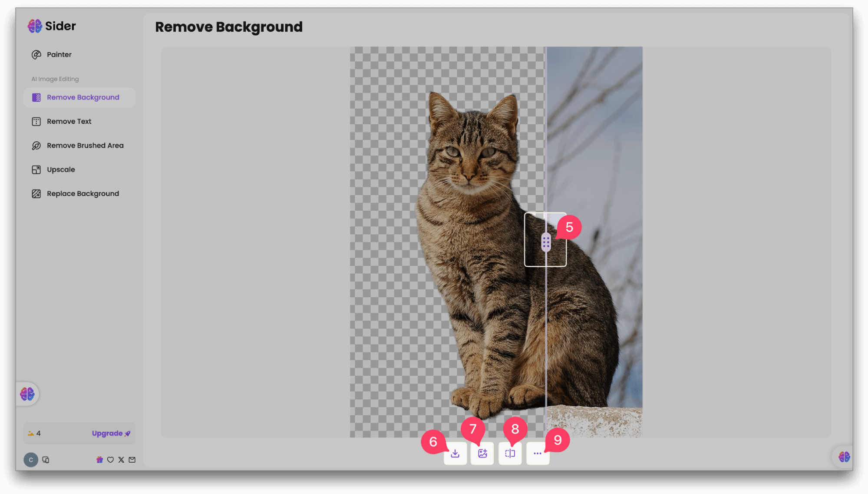
Task: Click the comparison slider drag handle
Action: tap(546, 242)
